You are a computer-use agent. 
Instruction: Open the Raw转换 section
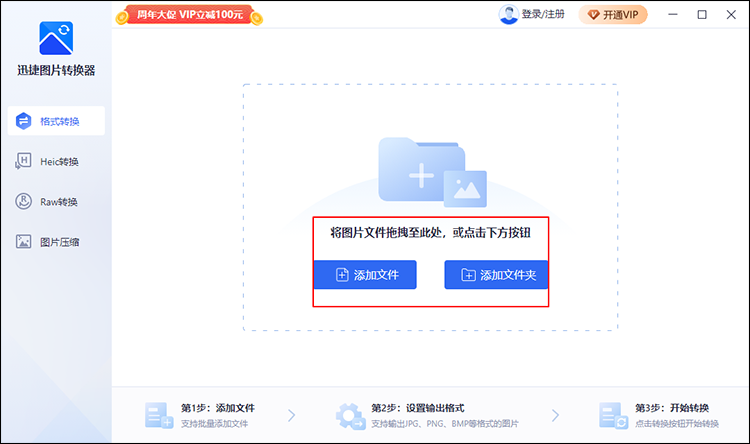pyautogui.click(x=59, y=202)
